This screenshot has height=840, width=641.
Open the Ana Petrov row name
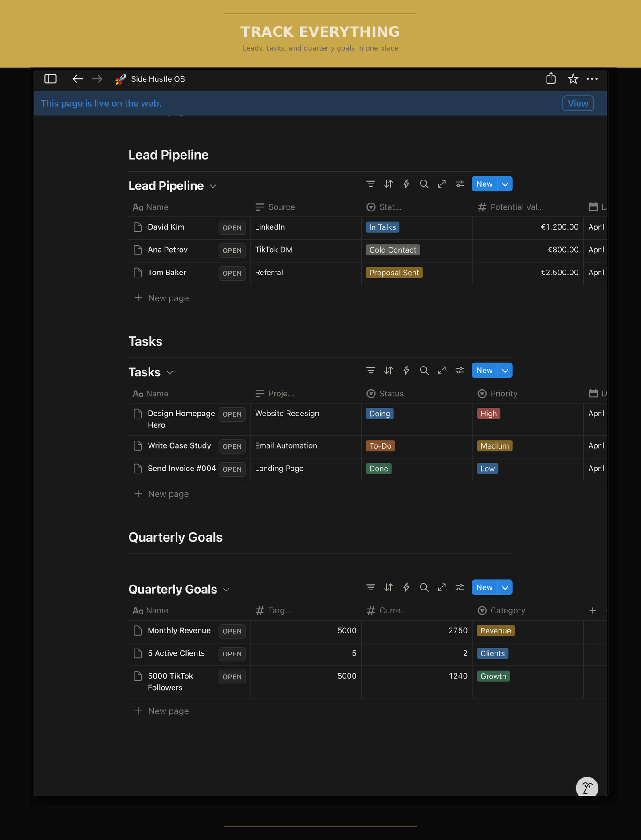[168, 250]
